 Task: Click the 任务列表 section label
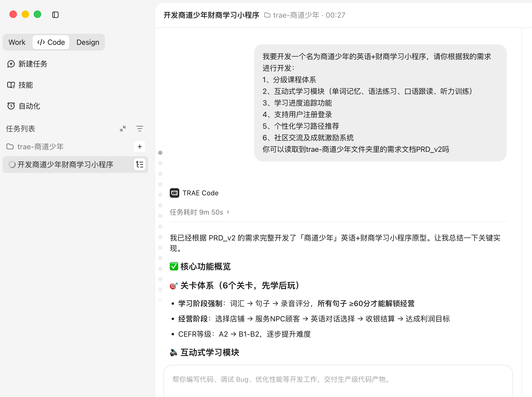coord(21,129)
